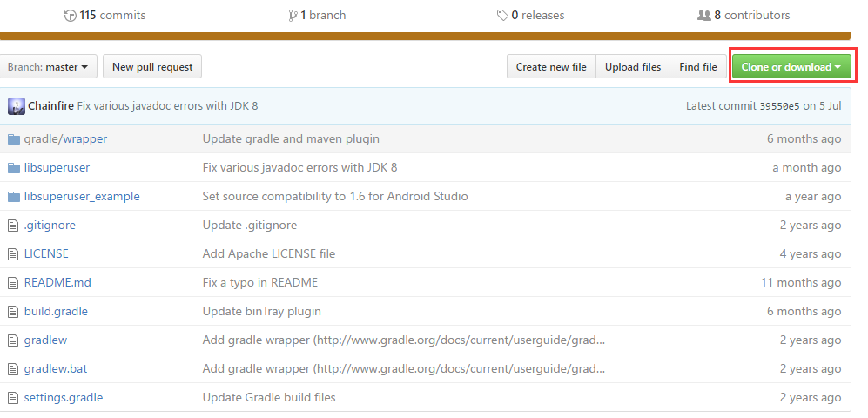Image resolution: width=868 pixels, height=418 pixels.
Task: Open the 'Fix a typo in README' commit
Action: [x=260, y=282]
